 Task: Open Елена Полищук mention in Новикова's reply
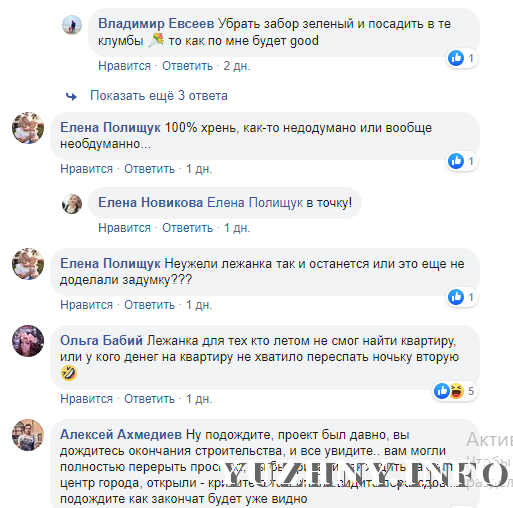[x=255, y=203]
